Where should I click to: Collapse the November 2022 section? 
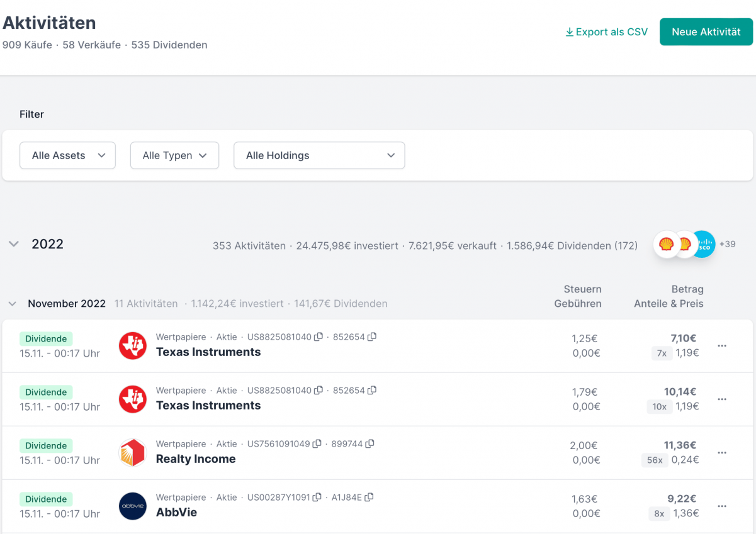12,303
